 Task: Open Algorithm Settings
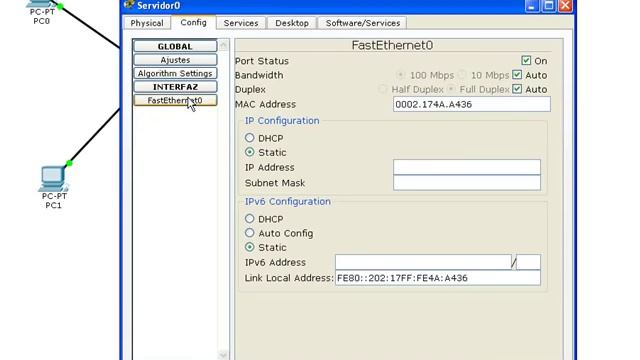(x=175, y=73)
